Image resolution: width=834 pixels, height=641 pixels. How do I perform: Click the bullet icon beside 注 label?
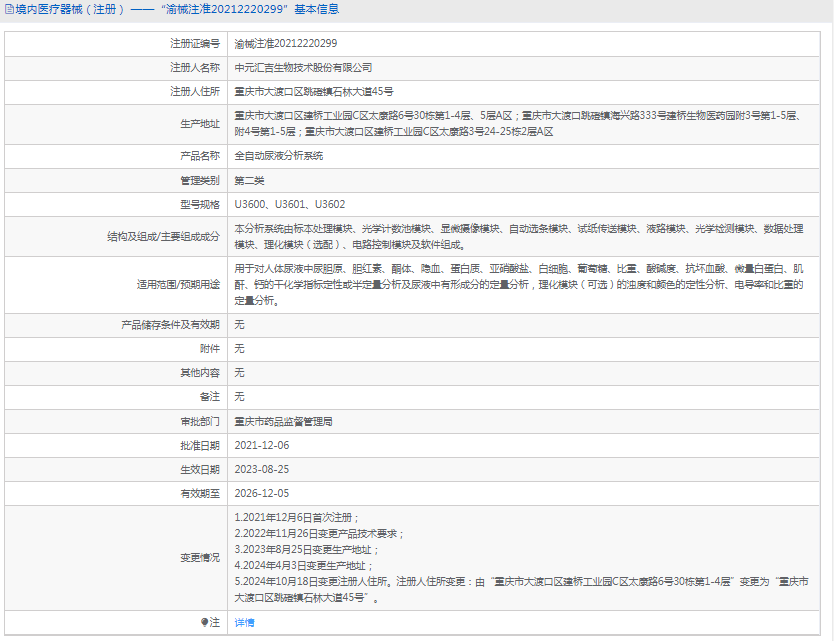coord(204,622)
